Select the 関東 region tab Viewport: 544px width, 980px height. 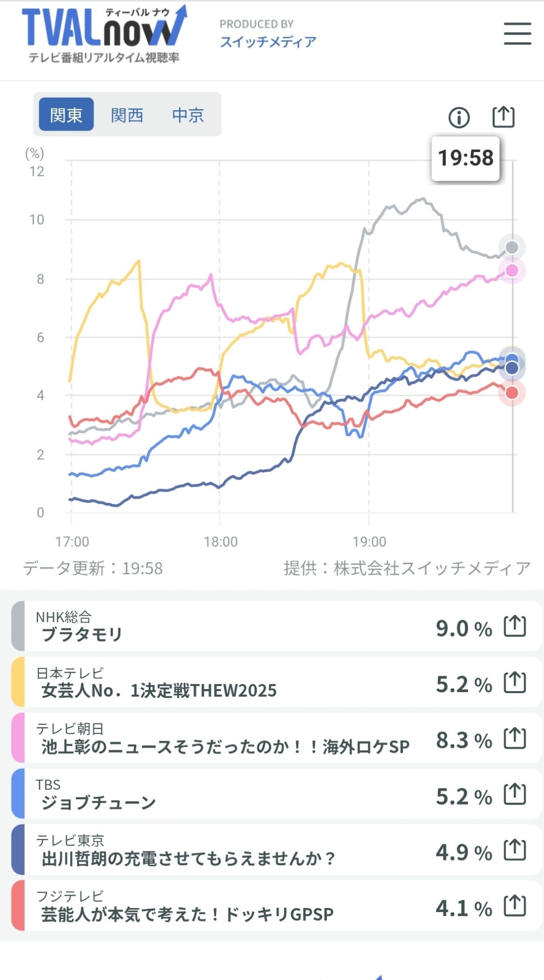click(66, 115)
